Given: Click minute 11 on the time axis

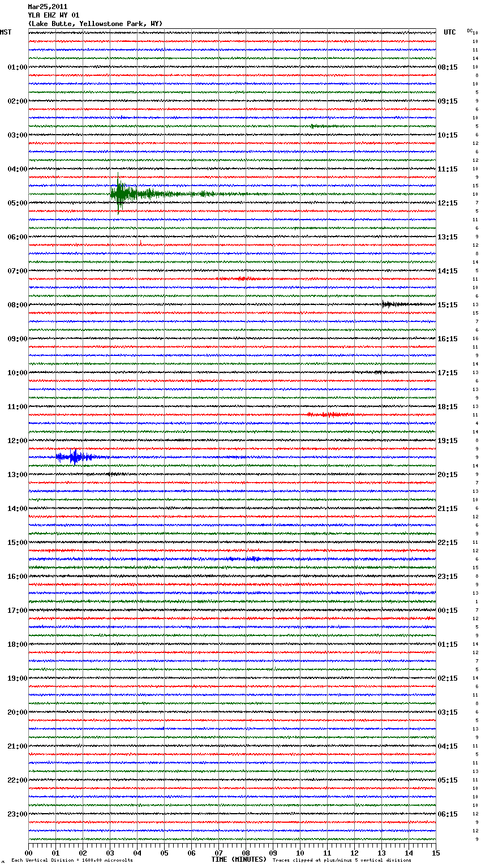Looking at the screenshot, I should click(x=327, y=853).
